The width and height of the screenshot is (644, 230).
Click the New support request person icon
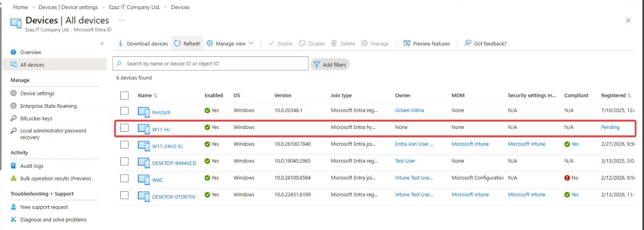(14, 207)
